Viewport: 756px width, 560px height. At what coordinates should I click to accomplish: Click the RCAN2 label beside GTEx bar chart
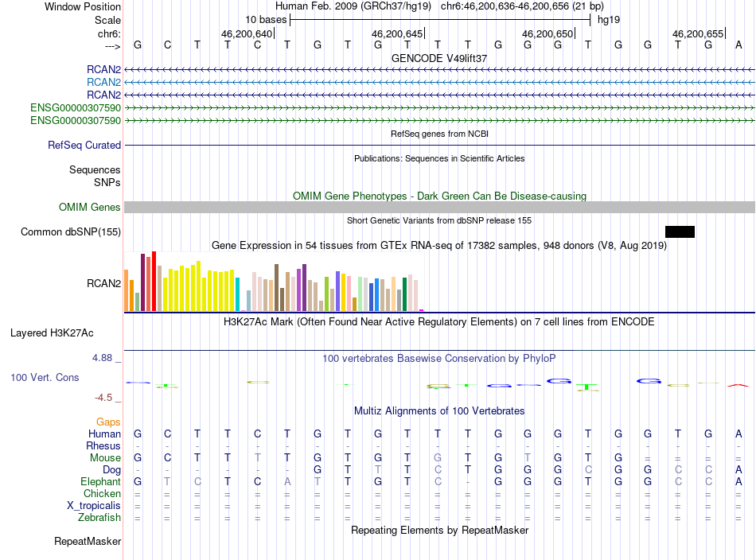[x=103, y=283]
